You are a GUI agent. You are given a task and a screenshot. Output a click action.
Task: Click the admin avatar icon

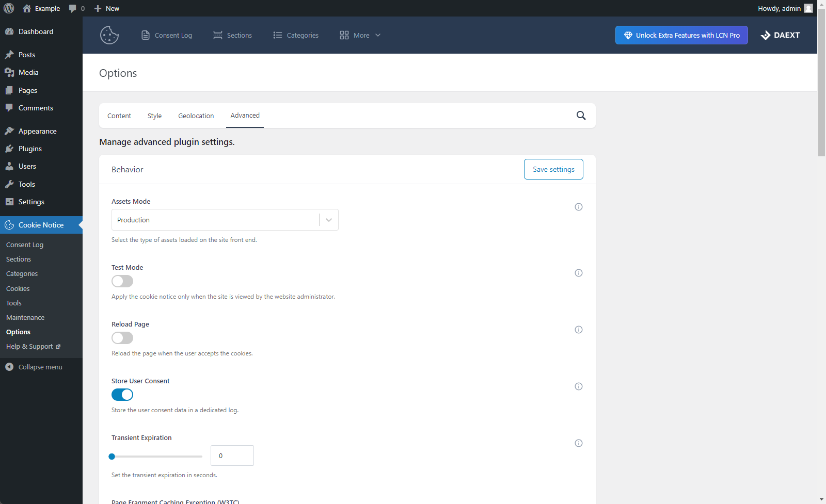click(x=808, y=8)
